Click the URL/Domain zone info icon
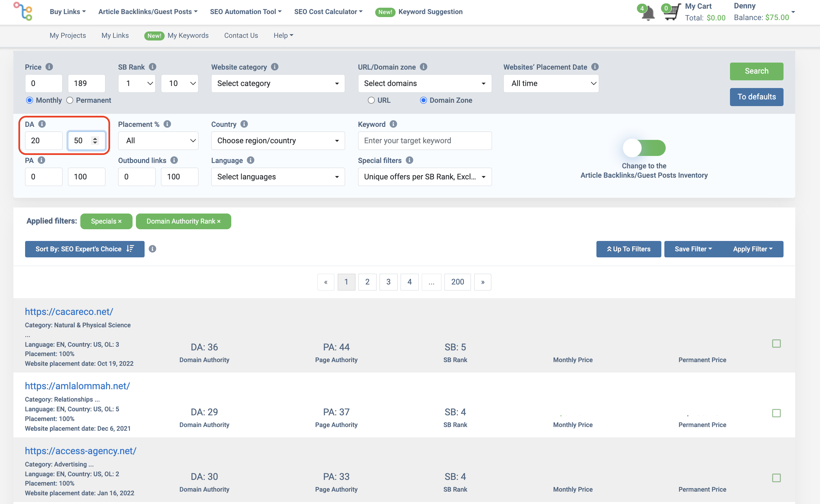 pyautogui.click(x=423, y=67)
